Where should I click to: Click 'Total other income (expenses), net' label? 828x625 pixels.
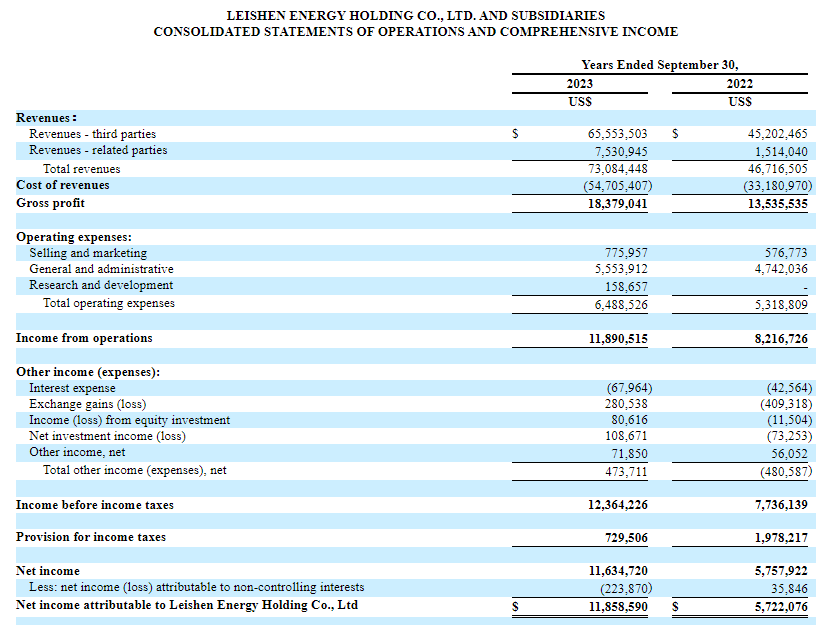point(135,470)
